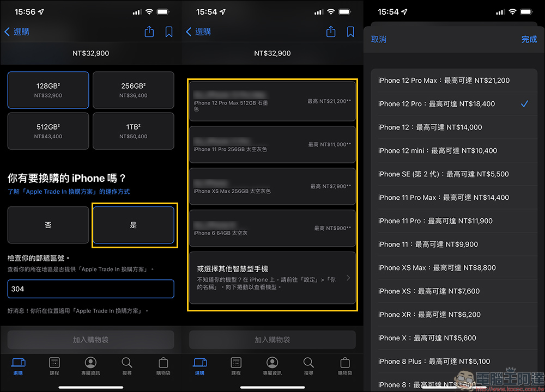This screenshot has width=545, height=392.
Task: Open the 專屬資訊 tab in middle screen's tab bar
Action: click(272, 366)
